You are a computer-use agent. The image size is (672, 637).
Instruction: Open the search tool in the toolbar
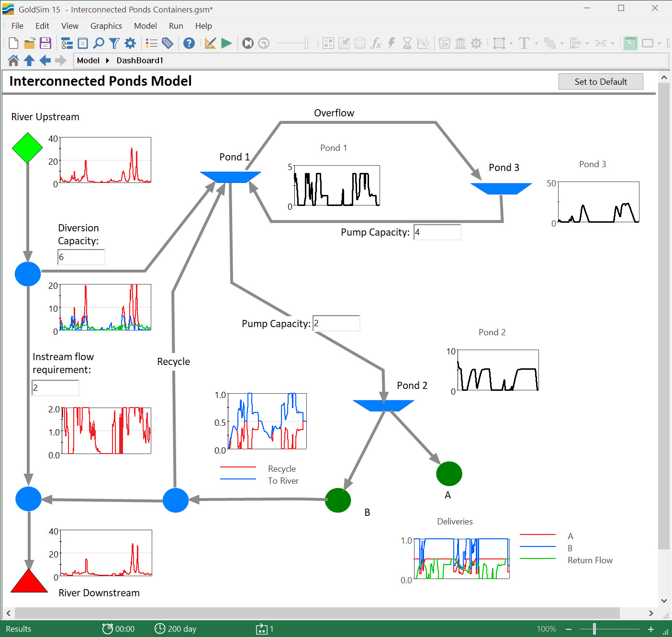coord(99,43)
